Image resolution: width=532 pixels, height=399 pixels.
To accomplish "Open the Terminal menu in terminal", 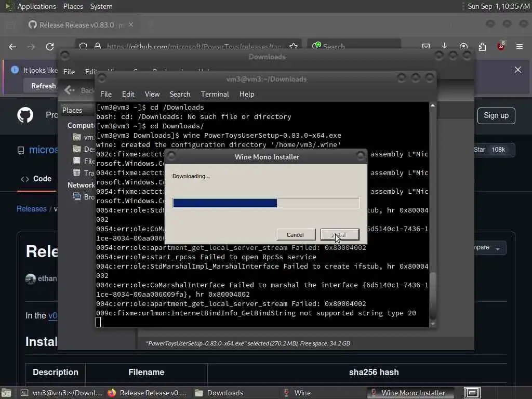I will click(x=215, y=95).
